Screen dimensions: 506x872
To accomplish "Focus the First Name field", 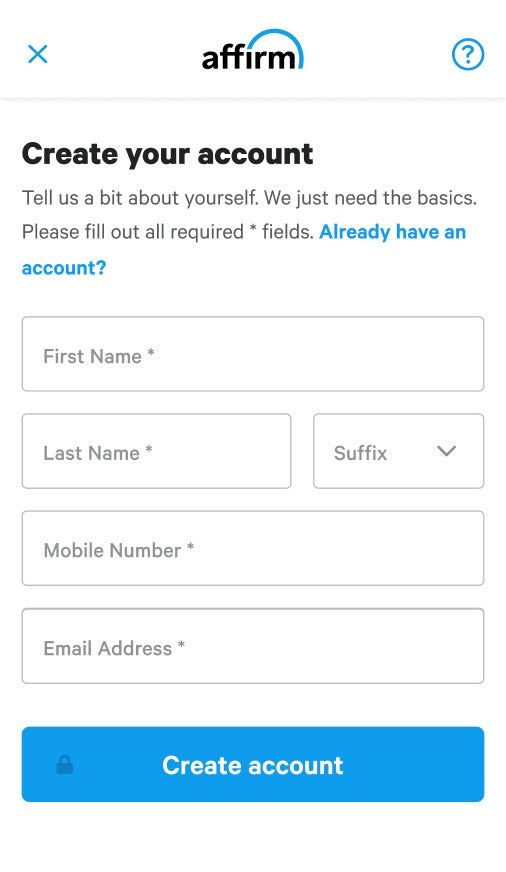I will point(253,354).
